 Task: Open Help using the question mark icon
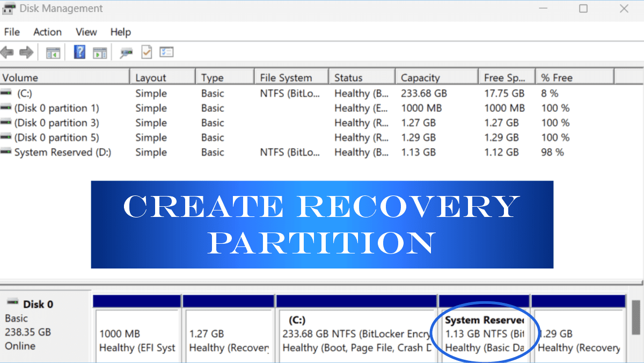coord(79,52)
